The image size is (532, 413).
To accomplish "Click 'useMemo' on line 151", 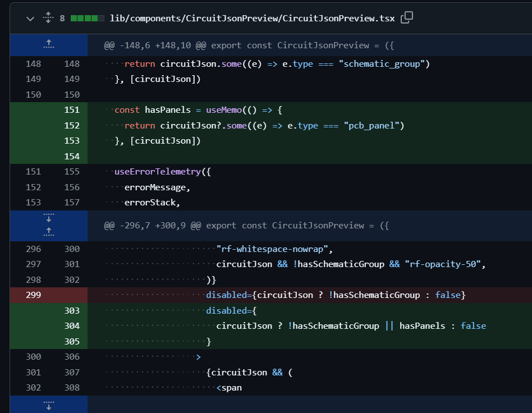I will (223, 110).
